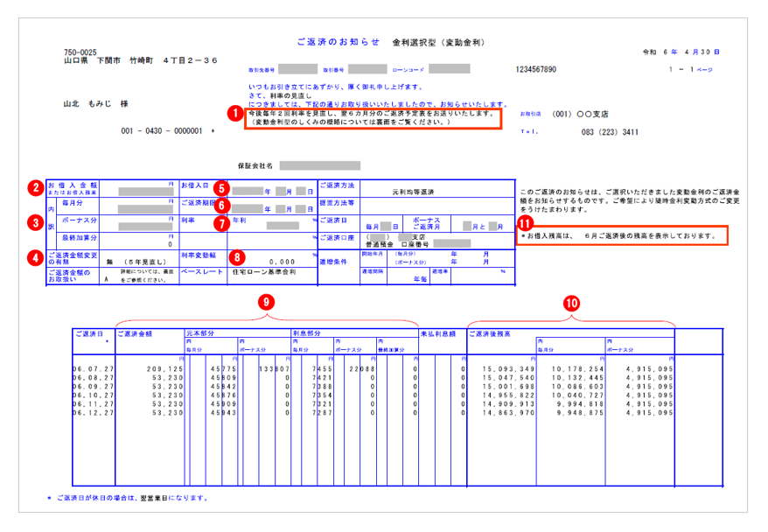Click the お借入金額 label

(x=73, y=185)
